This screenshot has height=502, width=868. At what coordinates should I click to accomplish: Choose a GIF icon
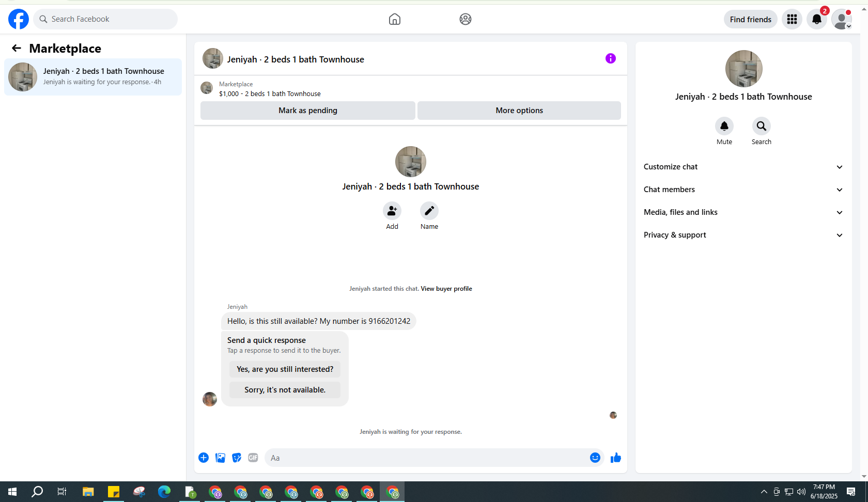[x=253, y=458]
